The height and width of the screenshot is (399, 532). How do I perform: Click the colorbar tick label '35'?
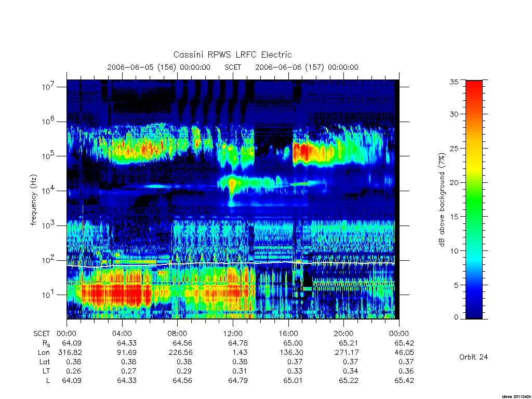tap(454, 82)
